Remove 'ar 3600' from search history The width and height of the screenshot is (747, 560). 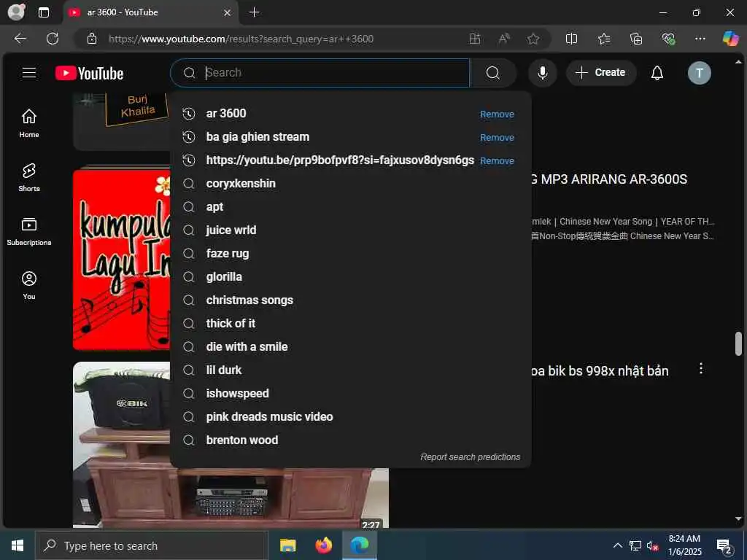(497, 114)
